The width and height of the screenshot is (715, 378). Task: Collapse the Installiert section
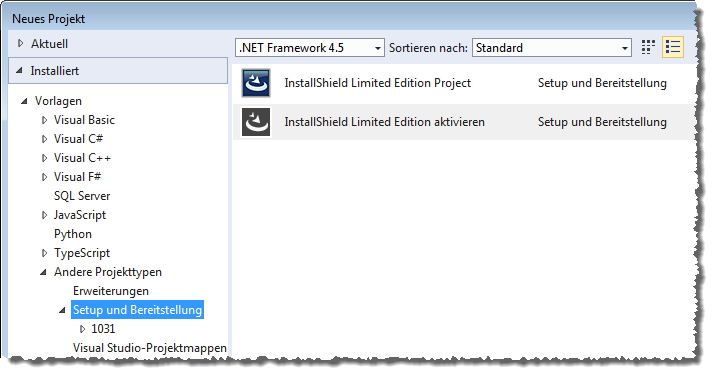click(19, 71)
